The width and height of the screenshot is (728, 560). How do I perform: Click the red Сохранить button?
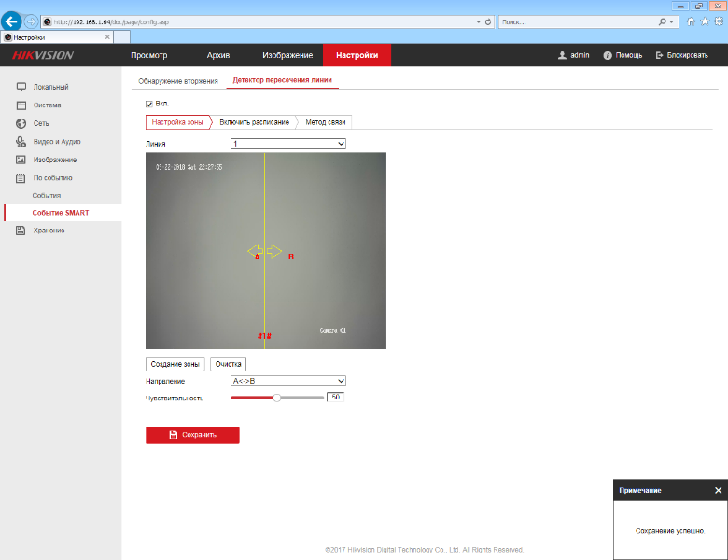tap(192, 435)
